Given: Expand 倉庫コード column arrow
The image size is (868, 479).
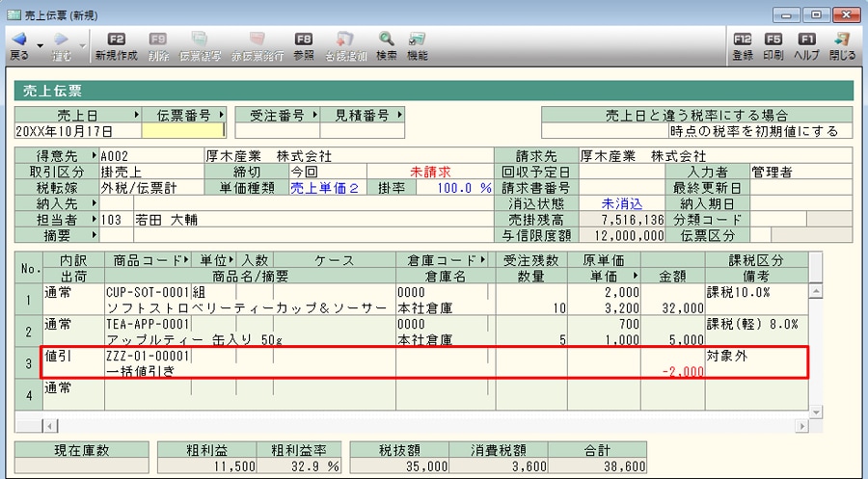Looking at the screenshot, I should (x=483, y=260).
